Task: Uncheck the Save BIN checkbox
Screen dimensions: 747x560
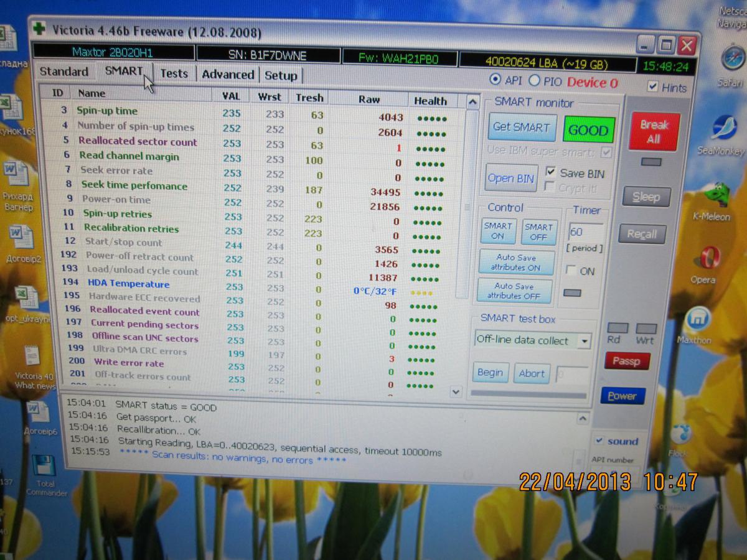Action: pos(550,172)
